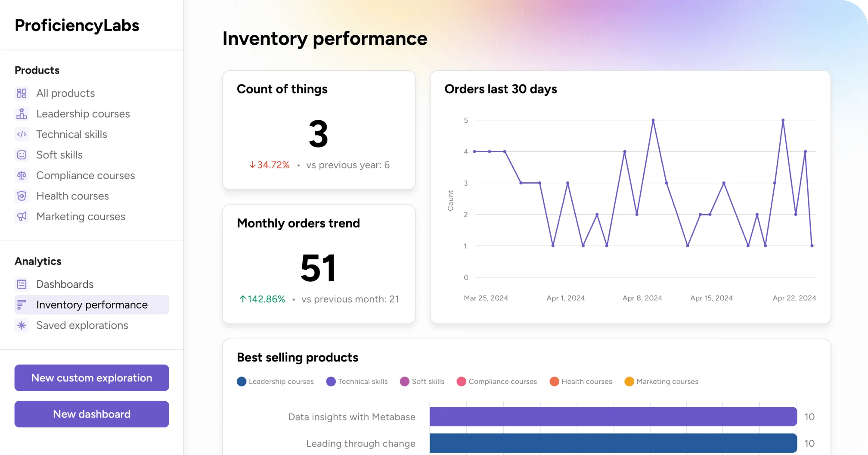Switch to the Dashboards section
The width and height of the screenshot is (868, 455).
click(65, 284)
